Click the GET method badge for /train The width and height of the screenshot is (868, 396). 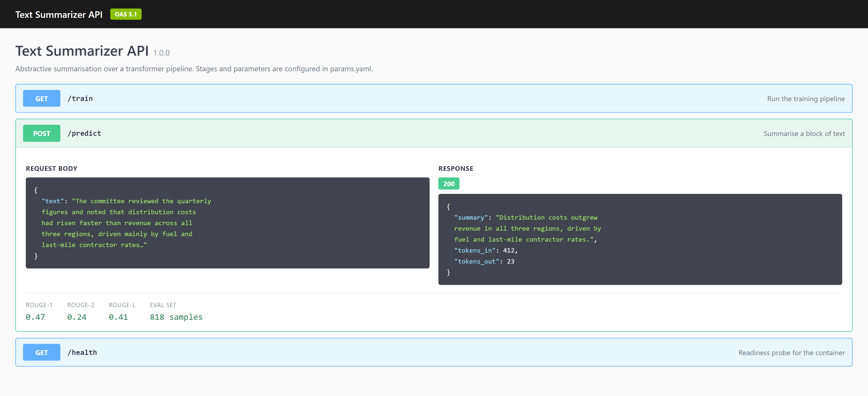(x=41, y=98)
